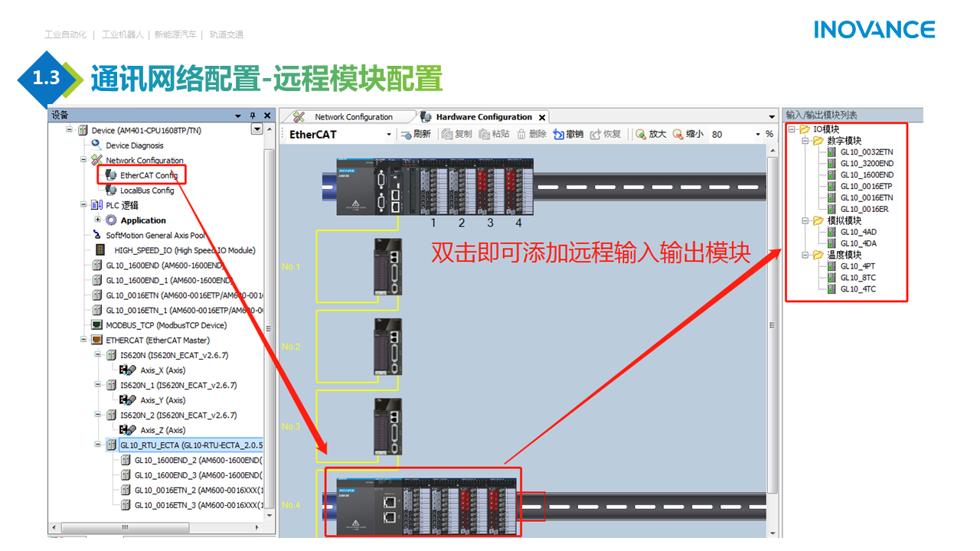This screenshot has width=980, height=551.
Task: Click the copy (复制) toolbar icon
Action: point(447,134)
